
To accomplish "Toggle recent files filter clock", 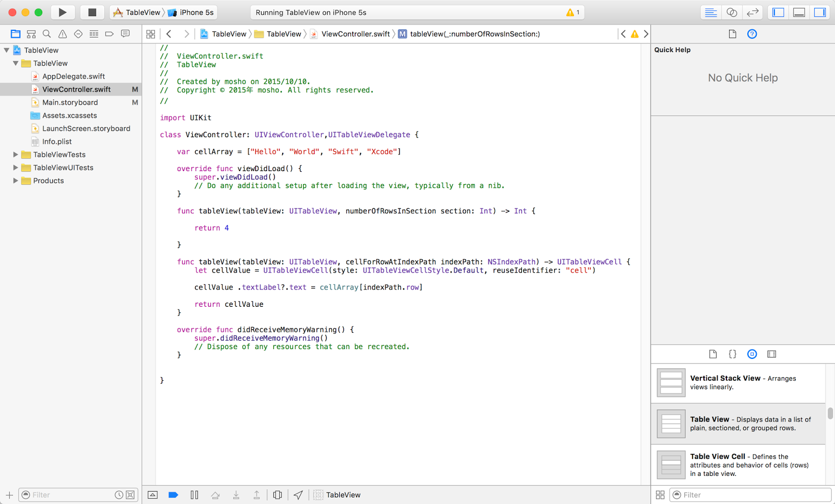I will tap(119, 495).
